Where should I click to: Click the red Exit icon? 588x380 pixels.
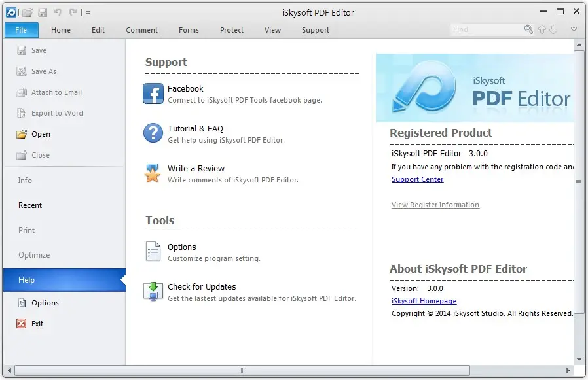click(22, 323)
